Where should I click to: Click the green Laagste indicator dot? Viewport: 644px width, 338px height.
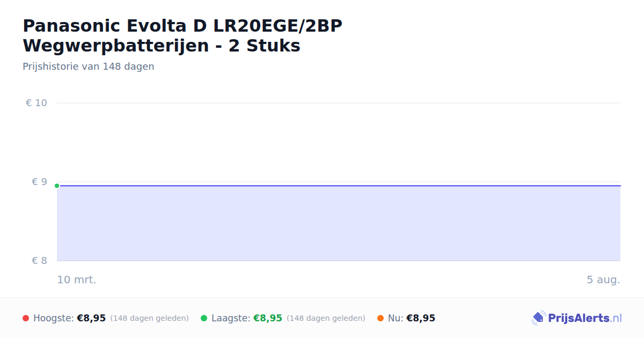tap(204, 318)
